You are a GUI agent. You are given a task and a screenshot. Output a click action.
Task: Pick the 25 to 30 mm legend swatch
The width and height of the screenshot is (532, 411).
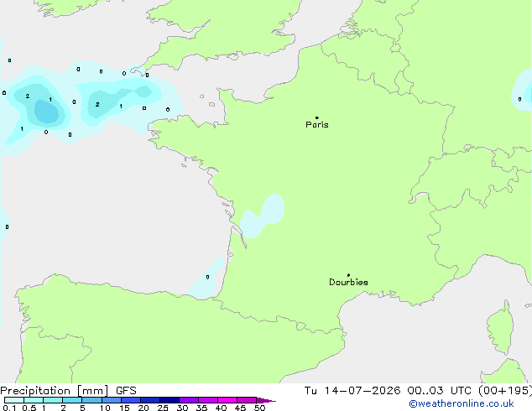tap(169, 400)
